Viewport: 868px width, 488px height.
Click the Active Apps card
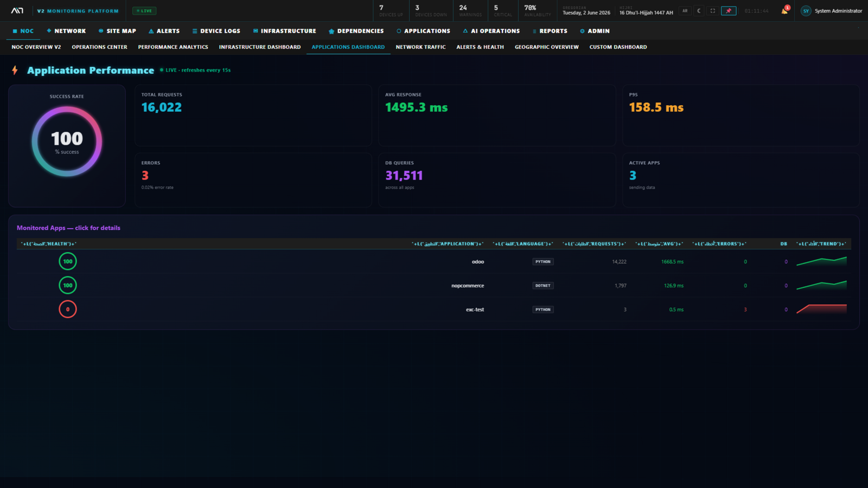(741, 180)
